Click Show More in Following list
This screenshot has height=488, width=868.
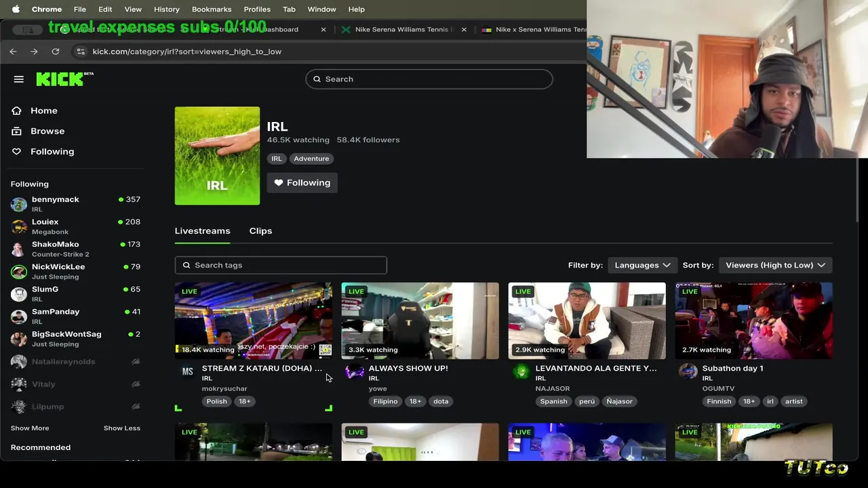coord(30,428)
